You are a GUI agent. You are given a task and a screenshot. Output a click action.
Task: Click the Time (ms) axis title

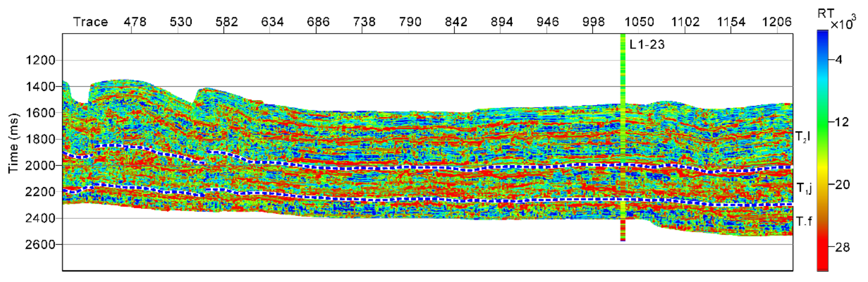tap(13, 143)
